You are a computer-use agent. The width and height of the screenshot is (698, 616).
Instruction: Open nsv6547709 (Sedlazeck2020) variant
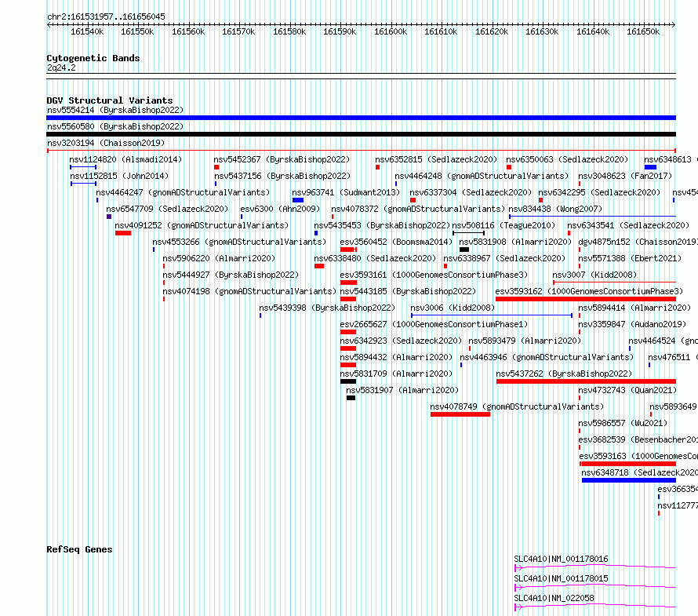click(x=167, y=209)
